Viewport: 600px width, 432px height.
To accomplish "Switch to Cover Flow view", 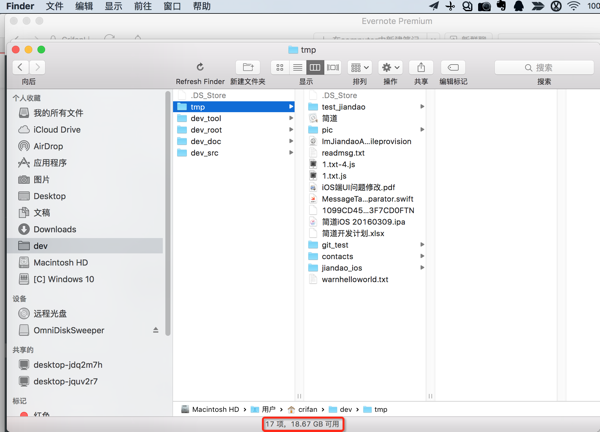I will (333, 67).
